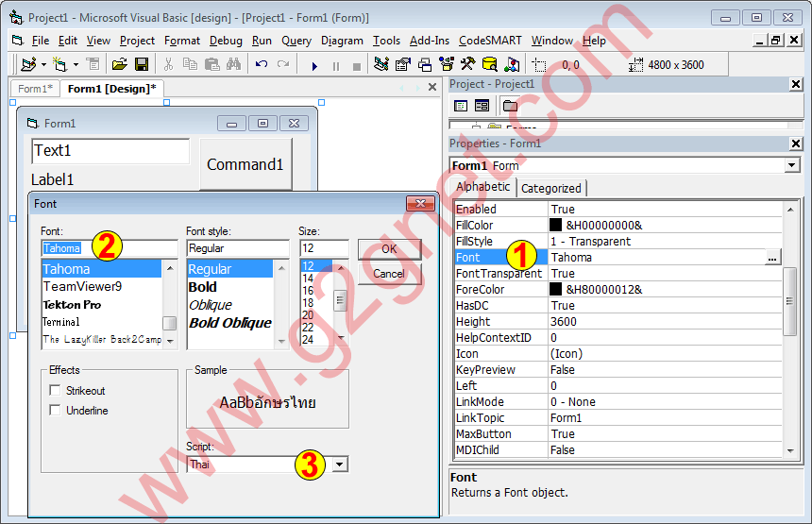Confirm font dialog with OK
This screenshot has height=524, width=812.
click(389, 249)
